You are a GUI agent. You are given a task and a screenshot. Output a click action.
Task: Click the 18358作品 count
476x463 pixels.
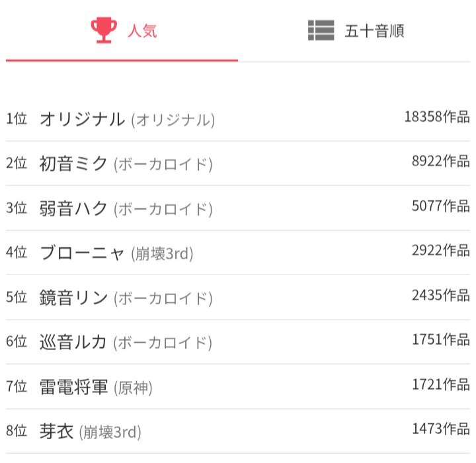(x=436, y=117)
